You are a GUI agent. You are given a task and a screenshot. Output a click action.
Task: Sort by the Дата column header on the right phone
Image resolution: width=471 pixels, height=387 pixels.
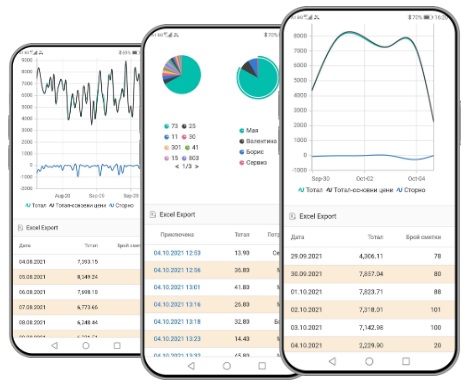click(297, 237)
